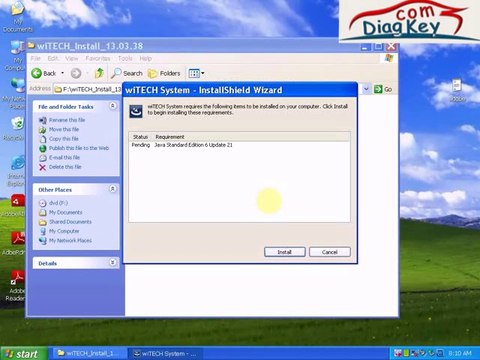Viewport: 480px width, 360px height.
Task: Click the document icon on desktop's right side
Action: 457,86
